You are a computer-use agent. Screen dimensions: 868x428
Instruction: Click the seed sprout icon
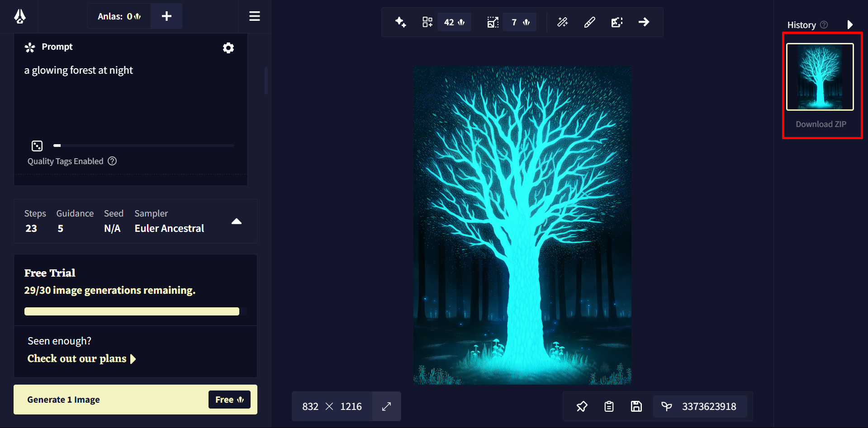click(x=667, y=406)
